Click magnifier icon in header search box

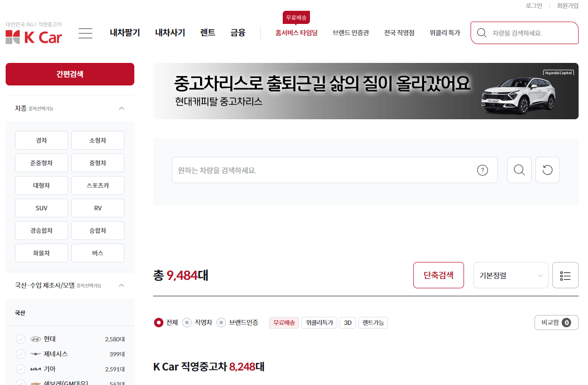pyautogui.click(x=481, y=33)
